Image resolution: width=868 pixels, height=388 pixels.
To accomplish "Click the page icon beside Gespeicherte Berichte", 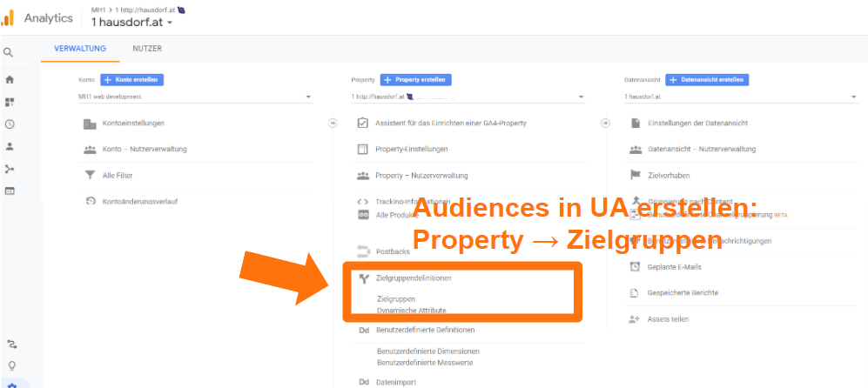I will coord(636,293).
